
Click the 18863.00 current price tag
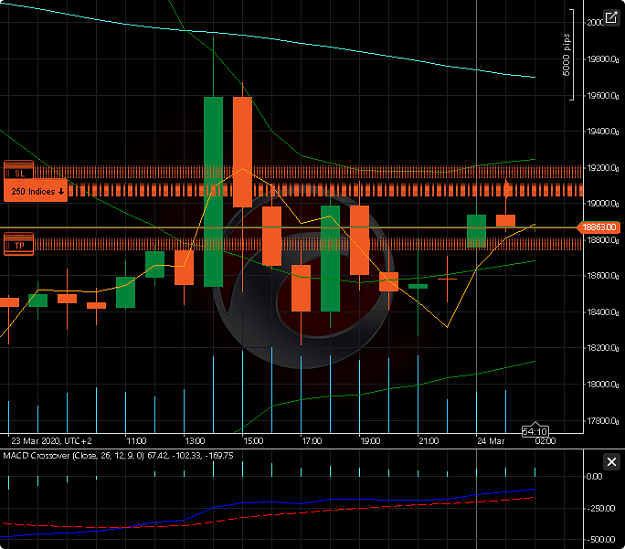(x=599, y=227)
